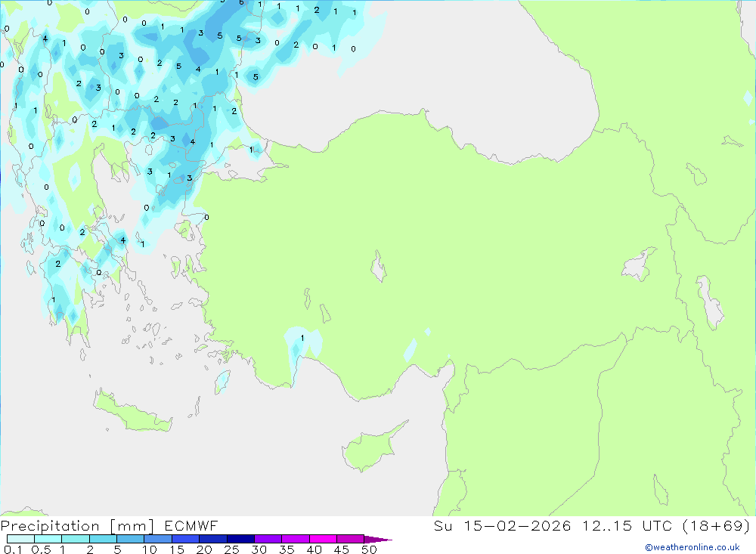
Task: Click the 0.5–1 mm legend color box
Action: tap(48, 539)
